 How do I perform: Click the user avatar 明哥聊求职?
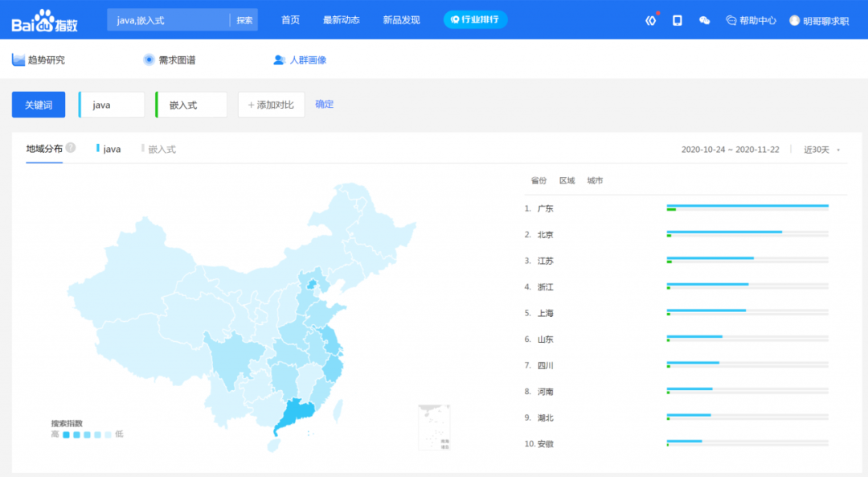coord(819,20)
